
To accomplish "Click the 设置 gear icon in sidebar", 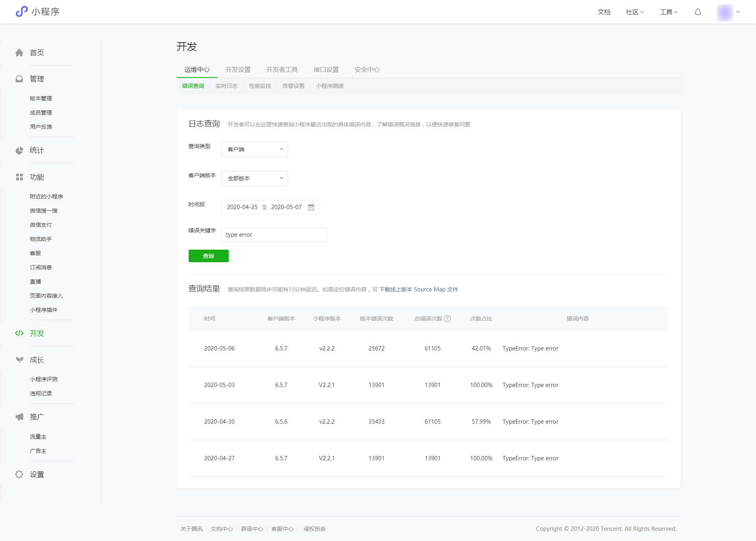I will pyautogui.click(x=19, y=474).
